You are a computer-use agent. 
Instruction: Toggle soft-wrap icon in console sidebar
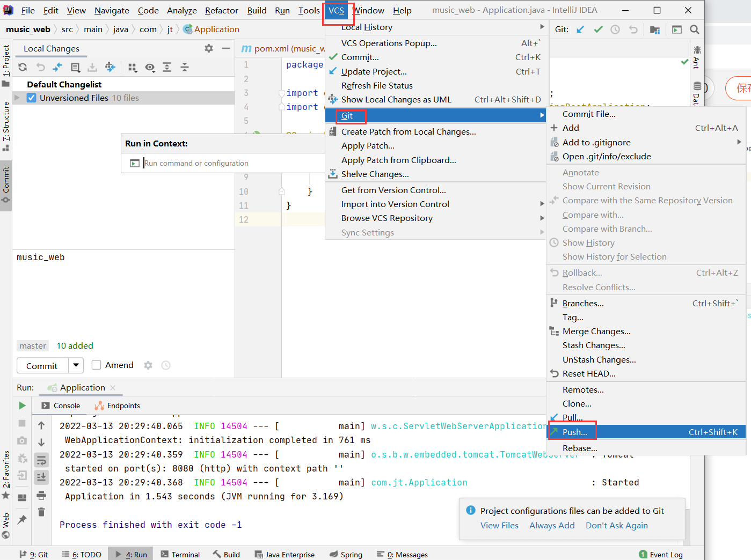tap(41, 460)
